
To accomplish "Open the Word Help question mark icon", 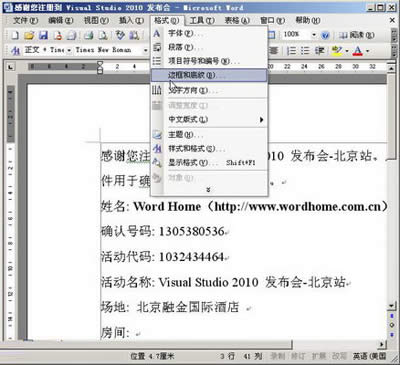I will (x=325, y=35).
